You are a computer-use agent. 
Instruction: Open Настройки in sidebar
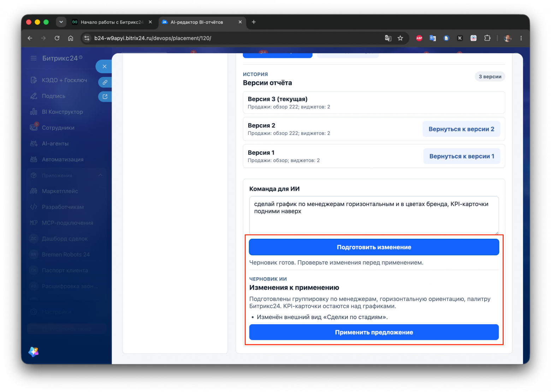(x=57, y=312)
